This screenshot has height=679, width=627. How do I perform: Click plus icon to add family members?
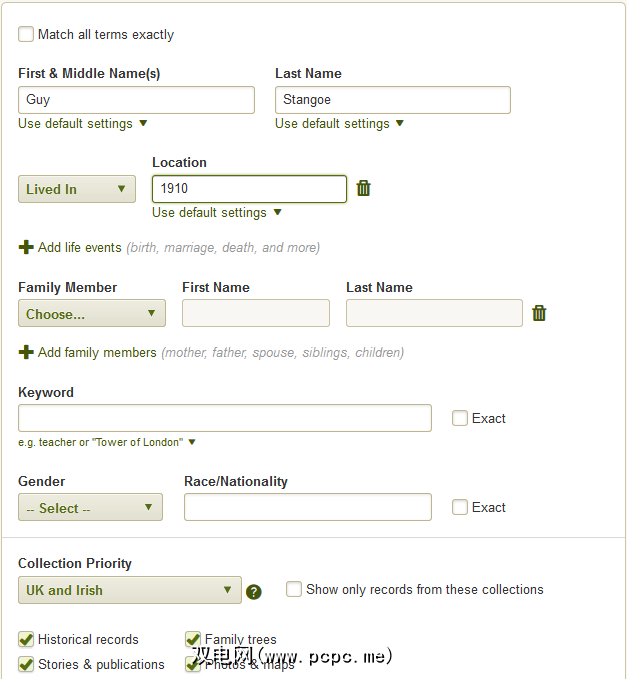point(26,352)
